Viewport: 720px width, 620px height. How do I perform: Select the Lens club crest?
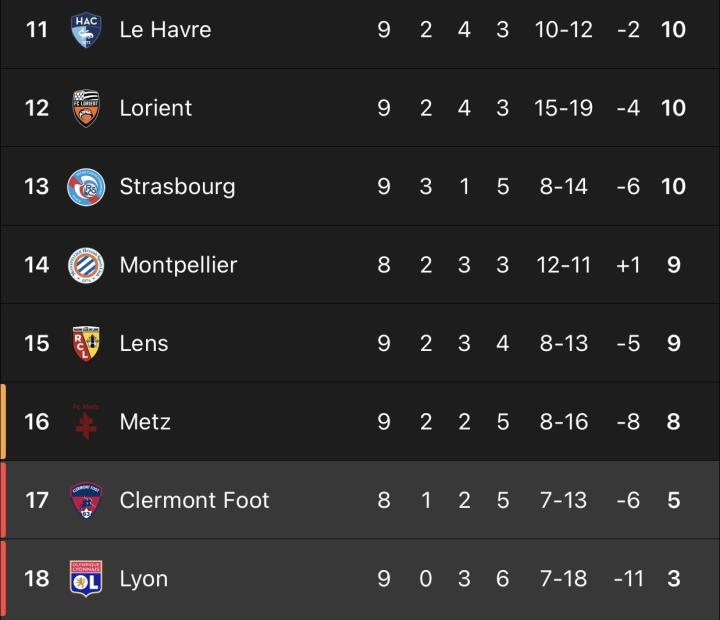[86, 343]
